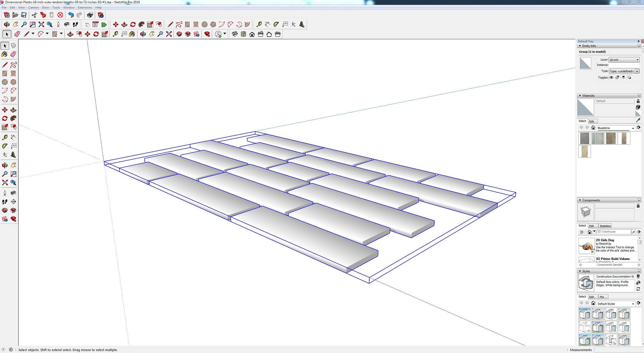Open the Layer dropdown showing 18 inch
Image resolution: width=644 pixels, height=353 pixels.
[624, 60]
